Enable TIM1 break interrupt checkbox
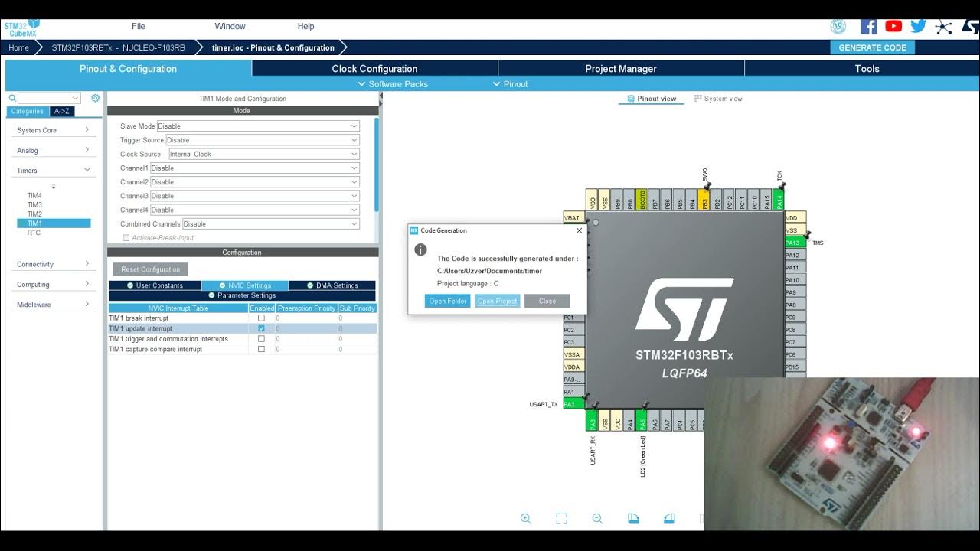Viewport: 980px width, 551px height. coord(261,318)
